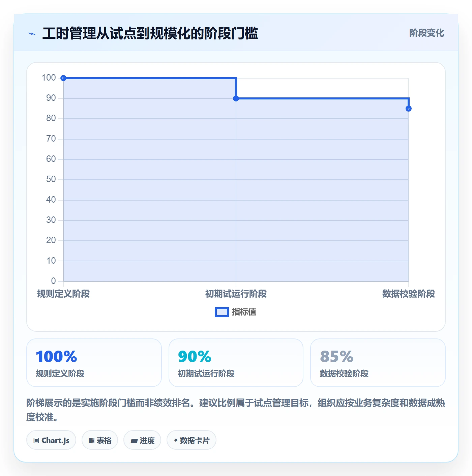Click x-axis label 初期试运行阶段 under chart
Screen dimensions: 472x476
tap(236, 294)
